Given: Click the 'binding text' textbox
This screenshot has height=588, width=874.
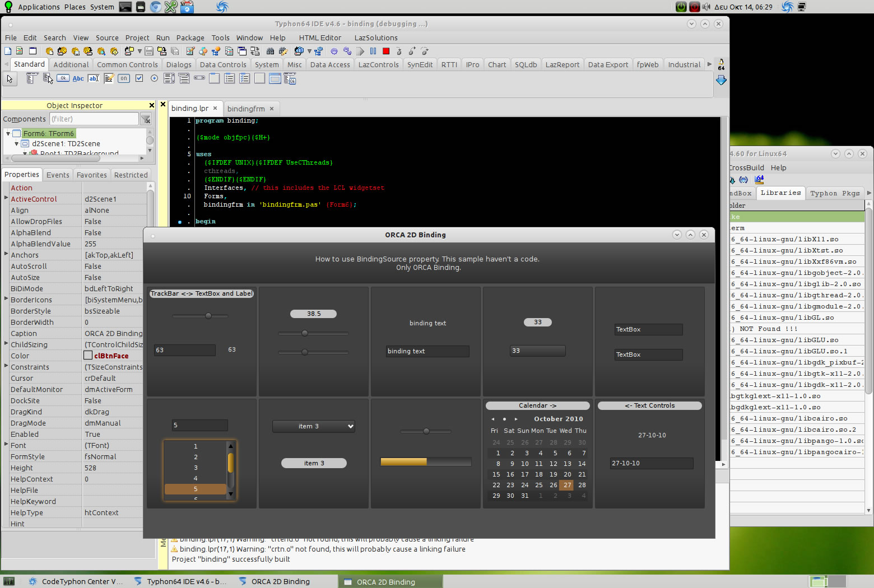Looking at the screenshot, I should [427, 351].
